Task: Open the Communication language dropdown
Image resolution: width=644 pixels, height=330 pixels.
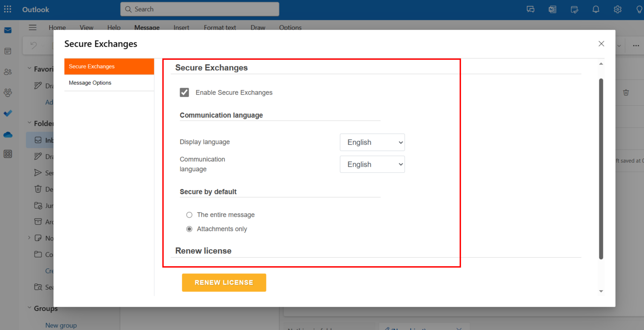Action: [x=372, y=164]
